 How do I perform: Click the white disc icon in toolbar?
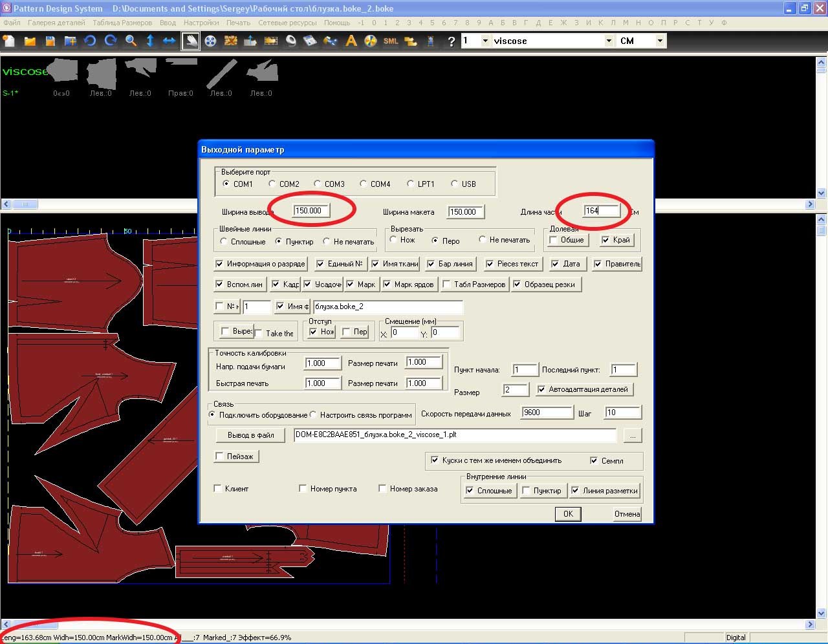(x=291, y=41)
